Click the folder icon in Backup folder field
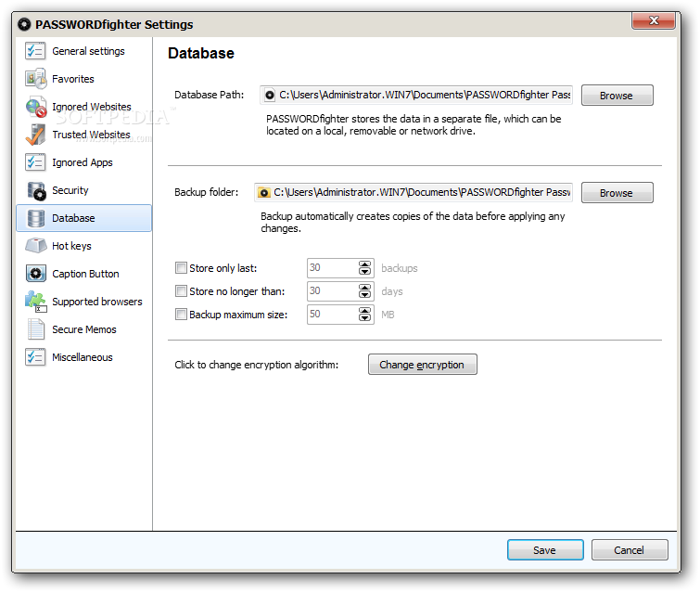 [264, 193]
